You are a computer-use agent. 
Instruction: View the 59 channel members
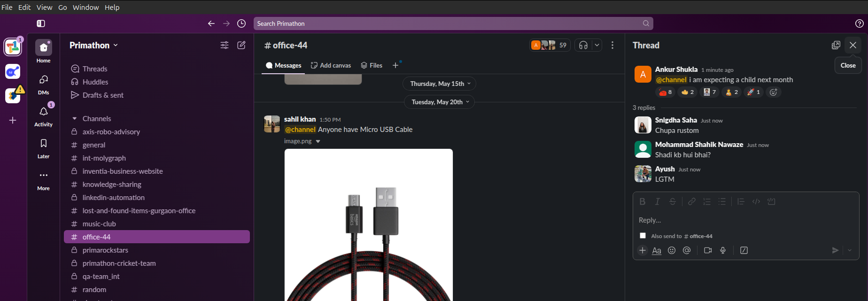coord(550,45)
